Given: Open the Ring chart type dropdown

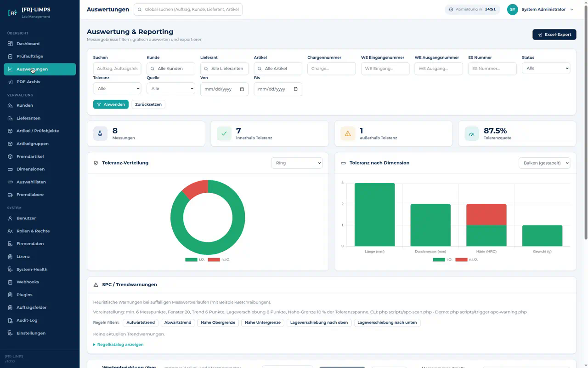Looking at the screenshot, I should click(297, 163).
